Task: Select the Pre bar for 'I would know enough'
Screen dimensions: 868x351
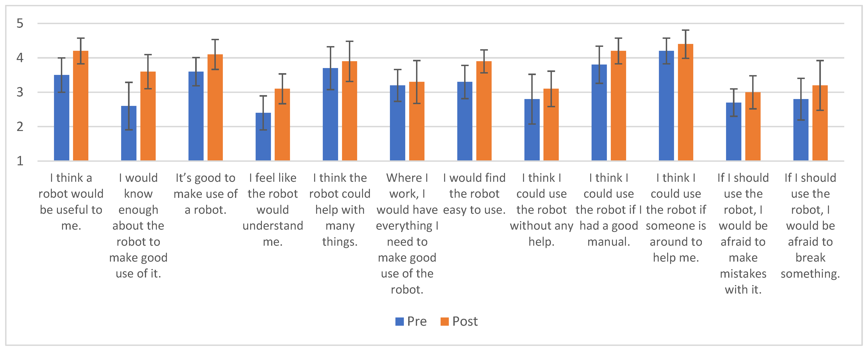Action: click(x=129, y=133)
